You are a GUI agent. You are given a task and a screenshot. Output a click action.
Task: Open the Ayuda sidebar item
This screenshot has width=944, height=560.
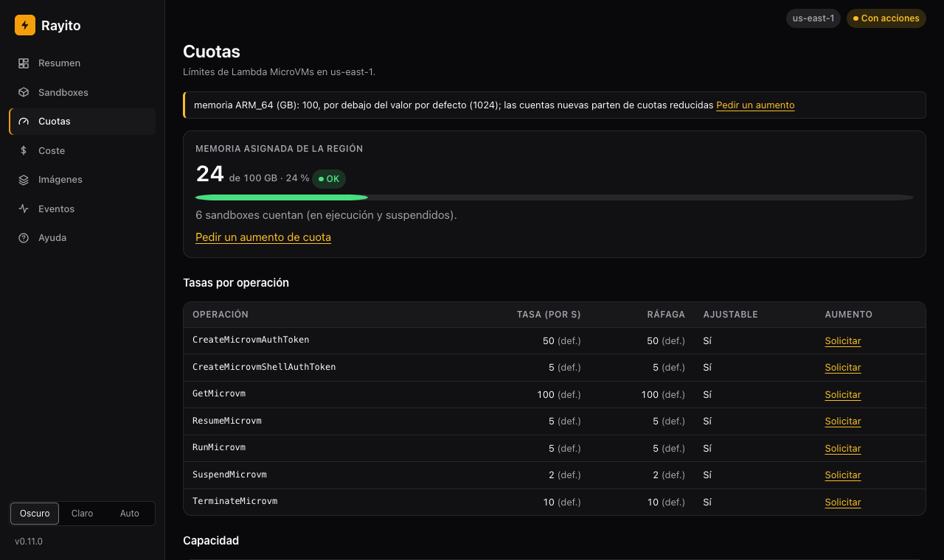point(83,238)
